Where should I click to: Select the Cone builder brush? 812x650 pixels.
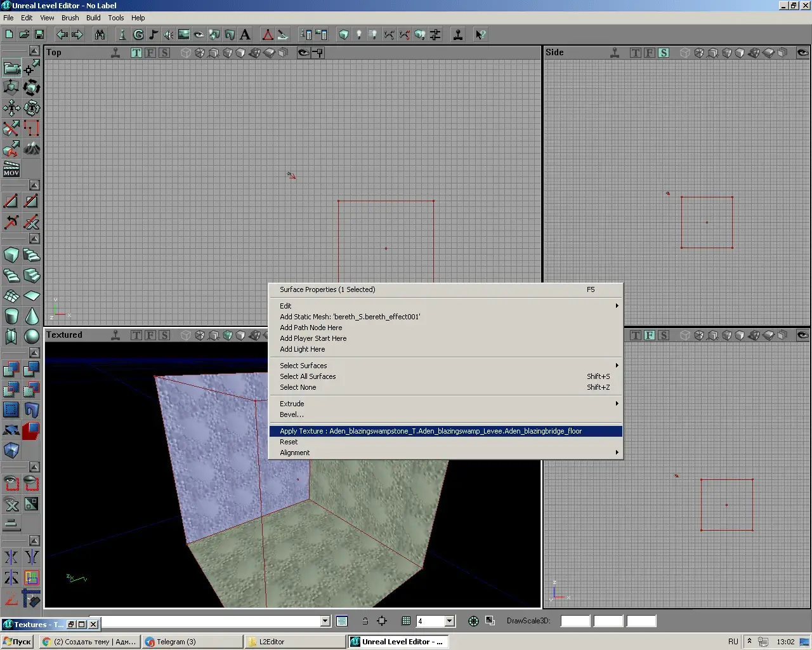tap(32, 316)
